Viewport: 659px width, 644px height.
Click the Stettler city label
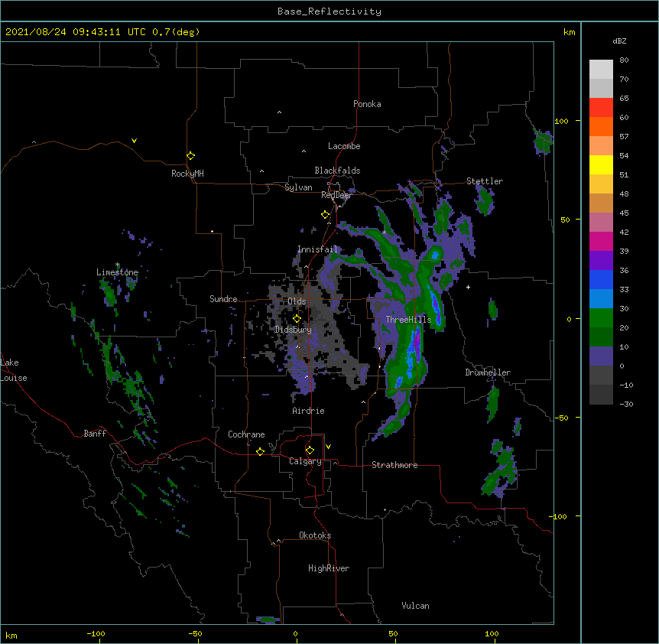[x=485, y=181]
